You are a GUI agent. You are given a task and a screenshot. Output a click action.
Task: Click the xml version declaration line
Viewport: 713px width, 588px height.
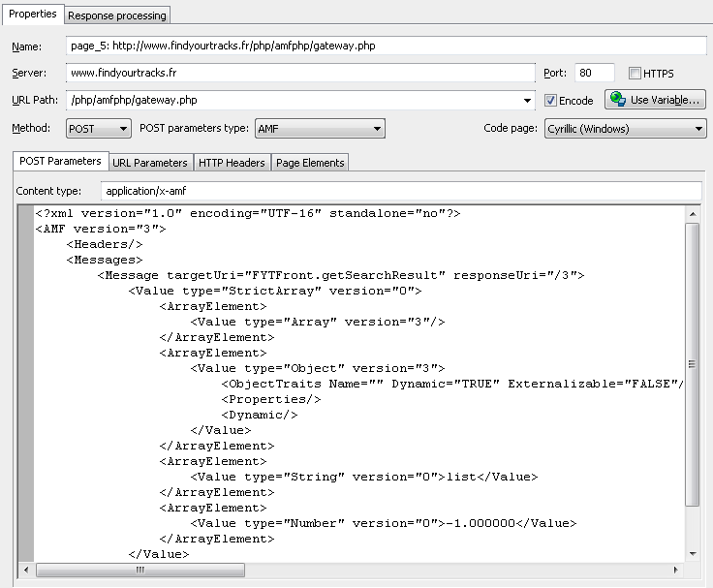click(248, 213)
